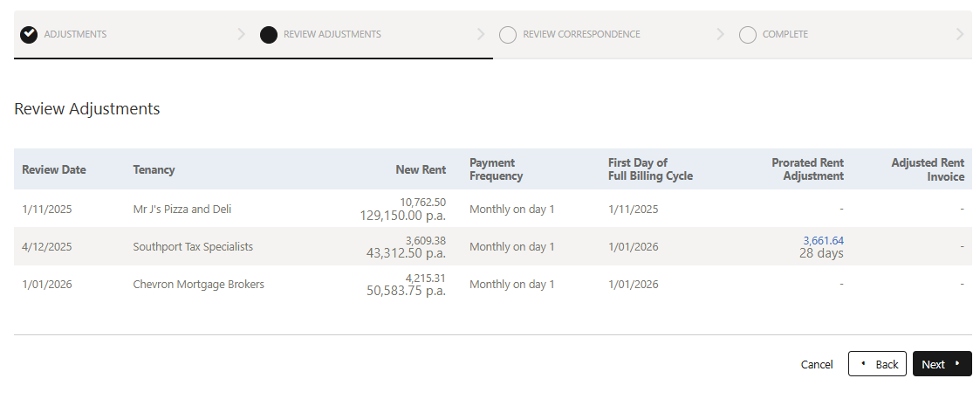Select the Complete wizard step label
Screen dimensions: 980x399
[785, 35]
